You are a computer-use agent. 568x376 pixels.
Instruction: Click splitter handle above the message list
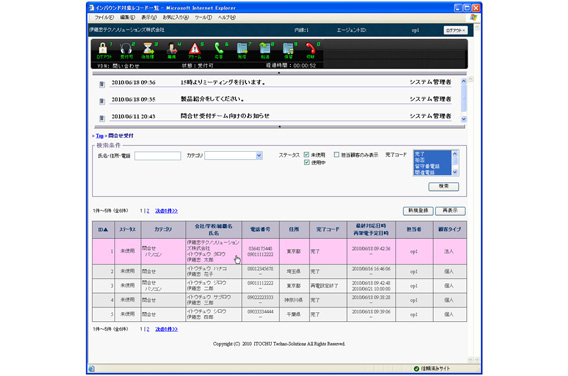pyautogui.click(x=279, y=73)
